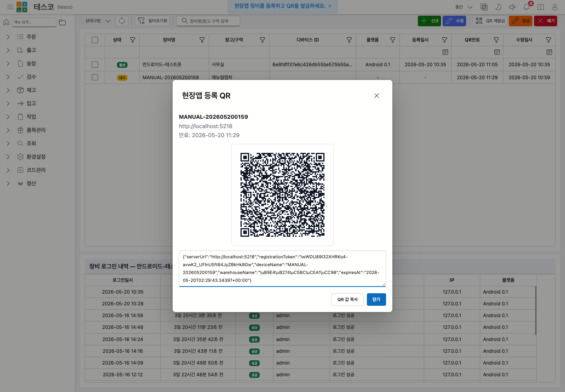Viewport: 565px width, 392px height.
Task: Click the blue 수정 button
Action: [x=454, y=21]
